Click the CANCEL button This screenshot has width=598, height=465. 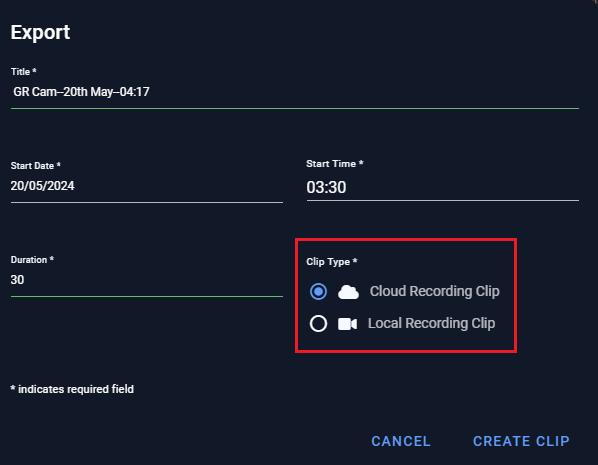(x=401, y=441)
